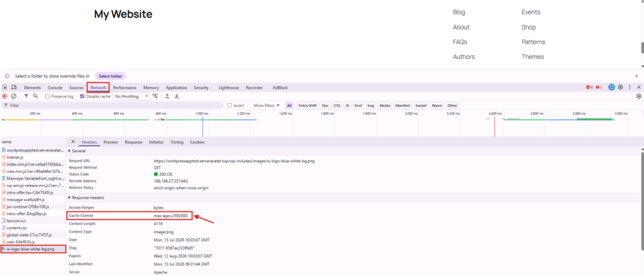The height and width of the screenshot is (276, 644).
Task: Uncheck the Disable cache checkbox
Action: [82, 97]
